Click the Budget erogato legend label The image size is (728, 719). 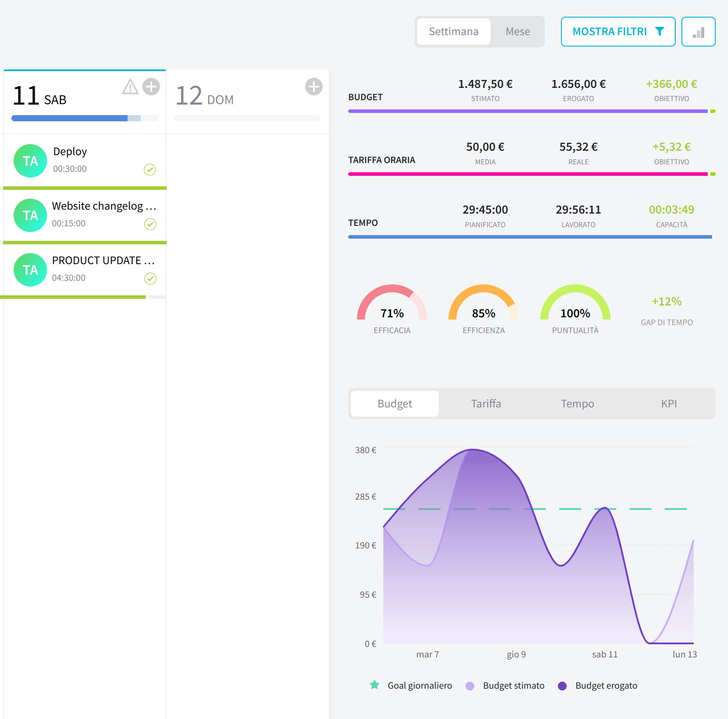(x=606, y=686)
